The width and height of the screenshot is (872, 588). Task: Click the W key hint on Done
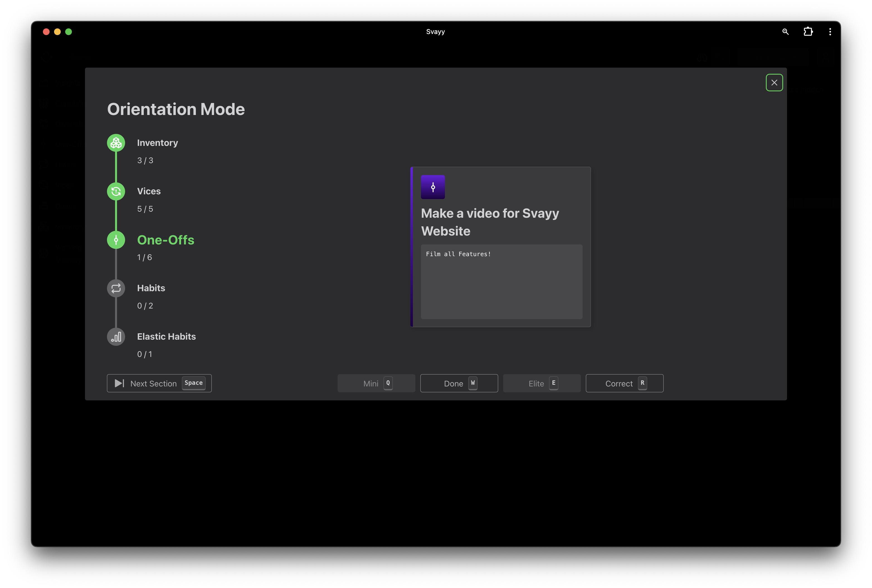point(473,383)
